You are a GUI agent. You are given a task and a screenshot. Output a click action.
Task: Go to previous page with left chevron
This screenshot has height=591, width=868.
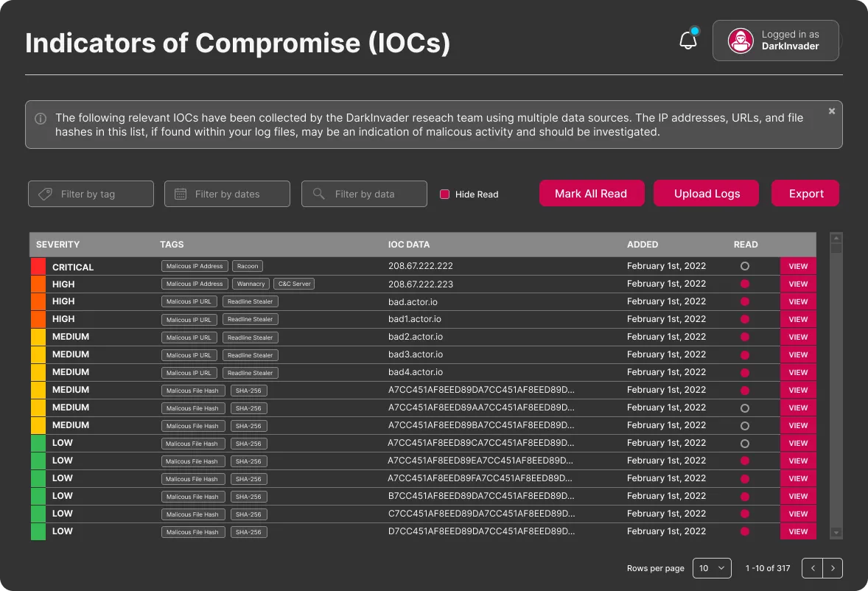tap(812, 568)
